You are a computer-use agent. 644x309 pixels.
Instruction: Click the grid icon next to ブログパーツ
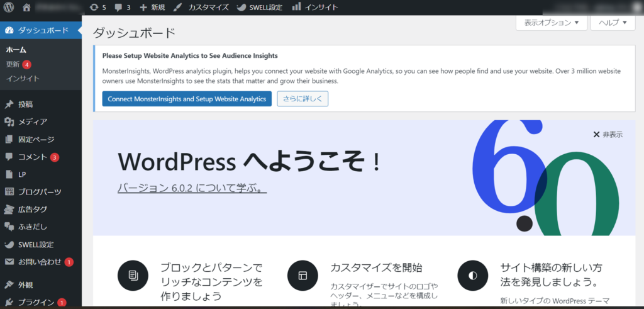tap(9, 192)
